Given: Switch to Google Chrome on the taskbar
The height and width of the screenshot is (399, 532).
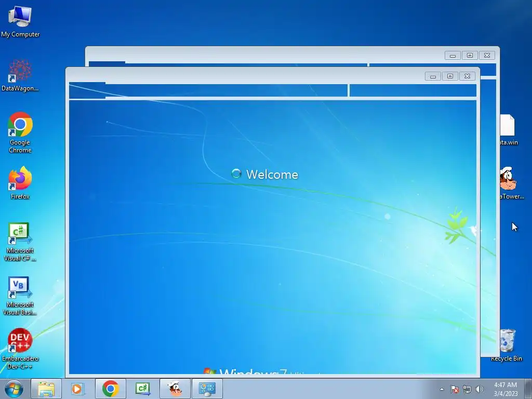Looking at the screenshot, I should [110, 389].
